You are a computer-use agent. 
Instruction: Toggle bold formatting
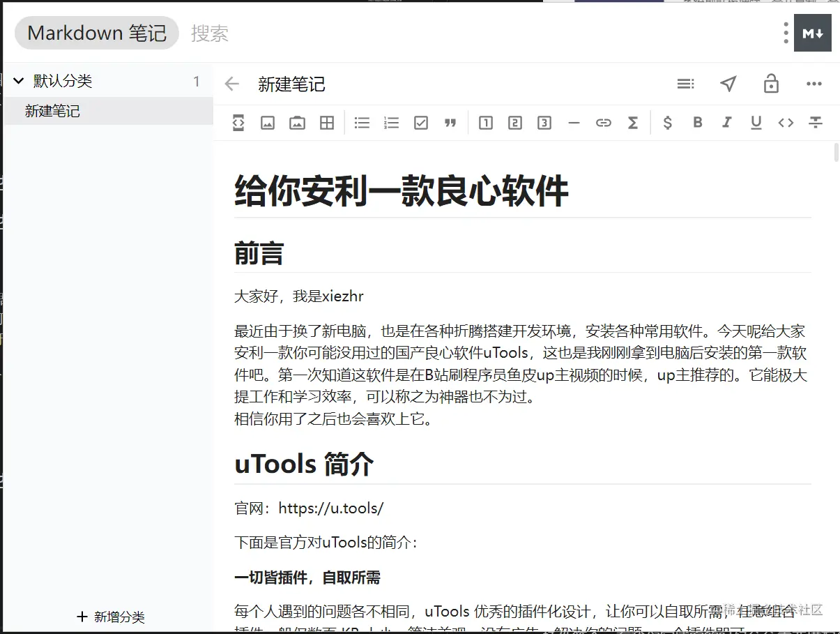[x=697, y=123]
